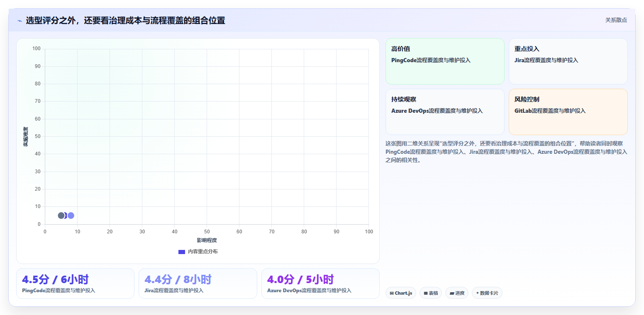The image size is (644, 315).
Task: Click the 关系散点 label in the header
Action: pos(616,20)
